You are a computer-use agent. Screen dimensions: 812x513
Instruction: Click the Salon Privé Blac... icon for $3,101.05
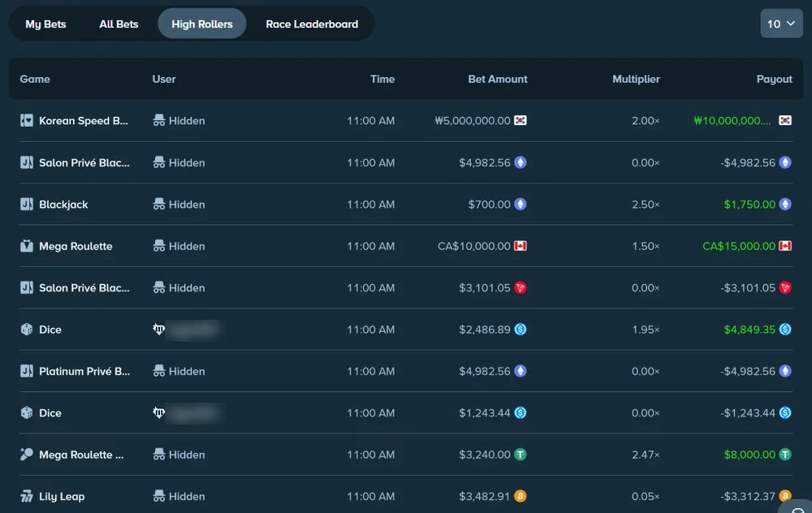click(27, 288)
